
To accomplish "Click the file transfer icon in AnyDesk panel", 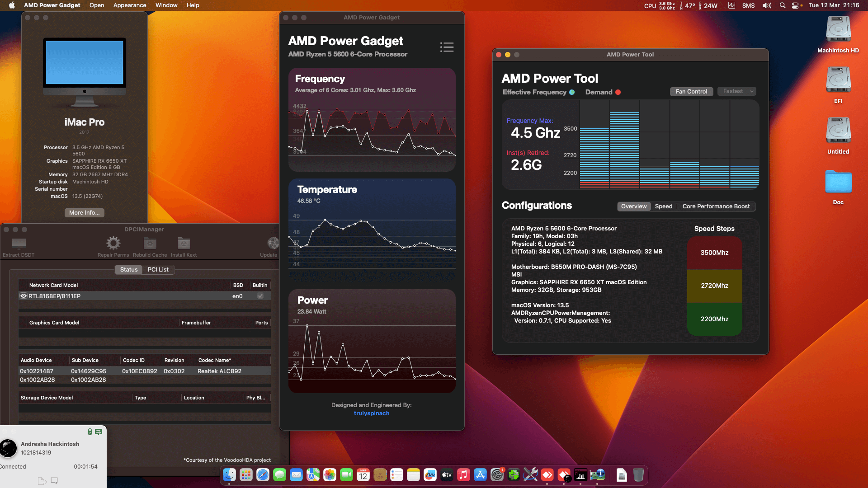I will point(42,481).
